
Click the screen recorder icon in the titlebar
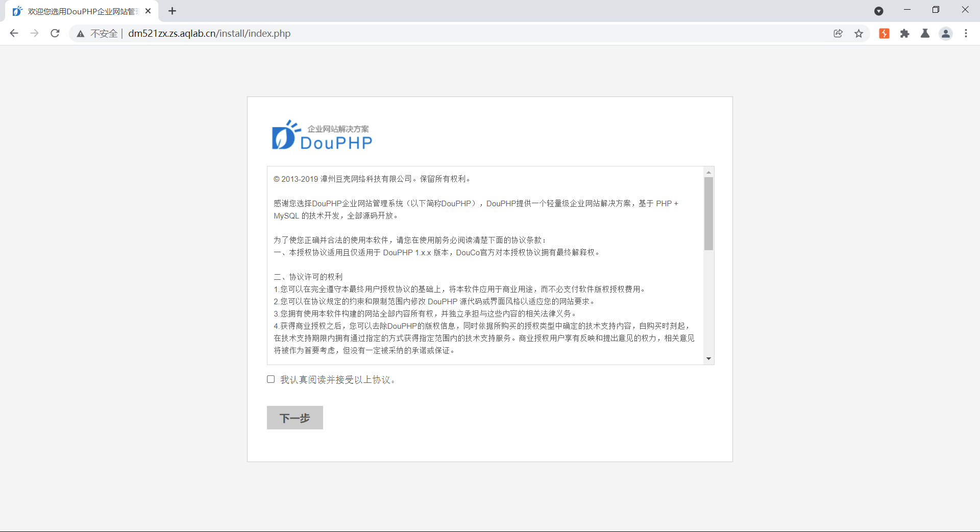coord(879,10)
